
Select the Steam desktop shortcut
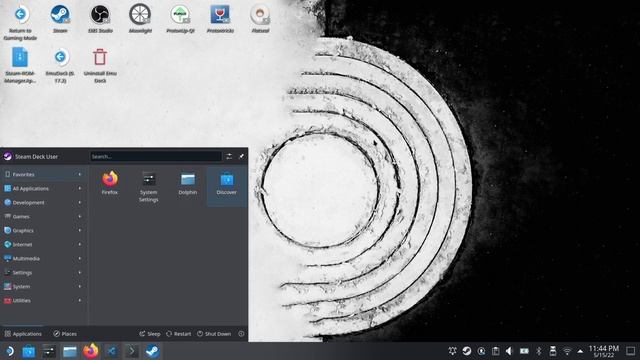pos(60,19)
